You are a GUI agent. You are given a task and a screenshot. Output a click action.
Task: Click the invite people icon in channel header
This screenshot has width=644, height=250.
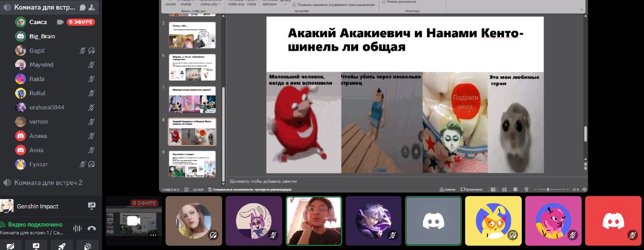[92, 8]
